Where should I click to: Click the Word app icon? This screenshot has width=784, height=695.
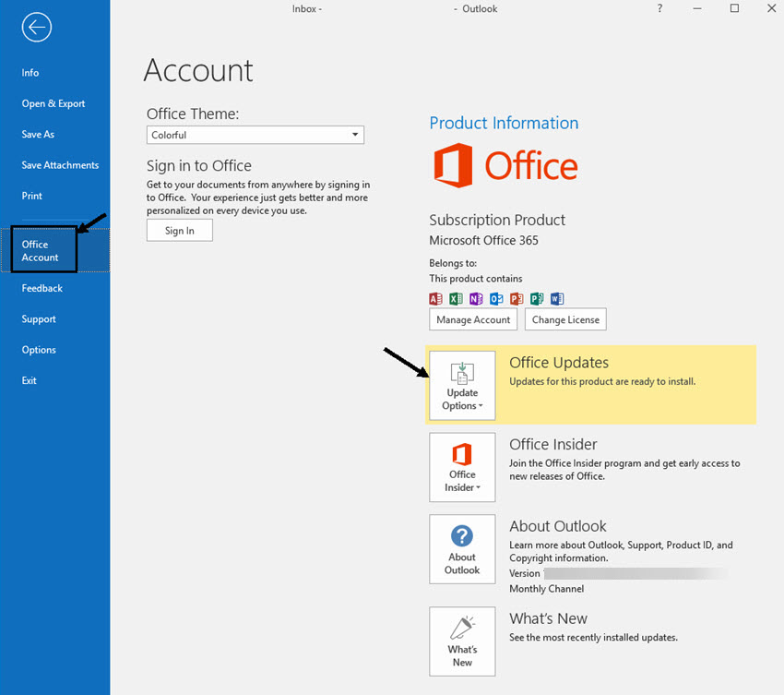pos(557,299)
